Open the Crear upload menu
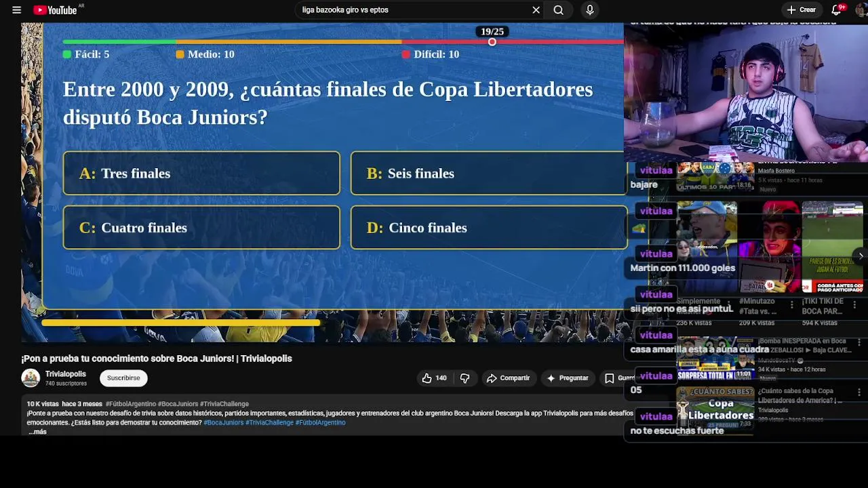 801,10
